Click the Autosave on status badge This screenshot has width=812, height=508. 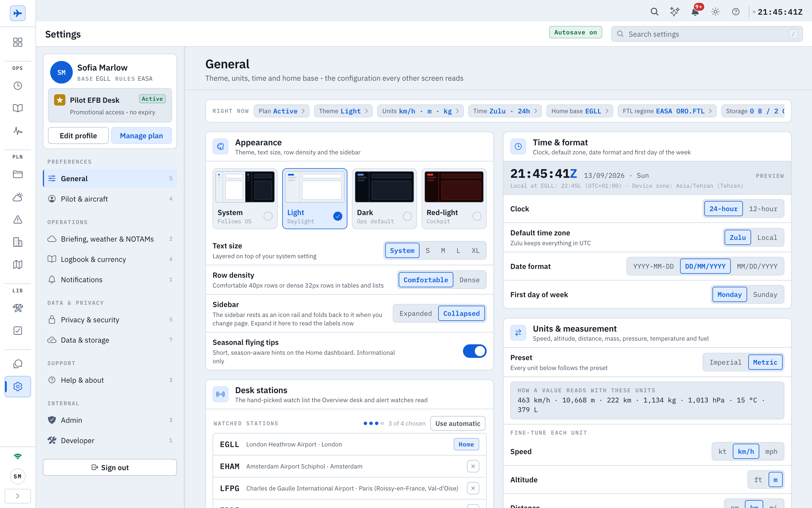tap(575, 32)
